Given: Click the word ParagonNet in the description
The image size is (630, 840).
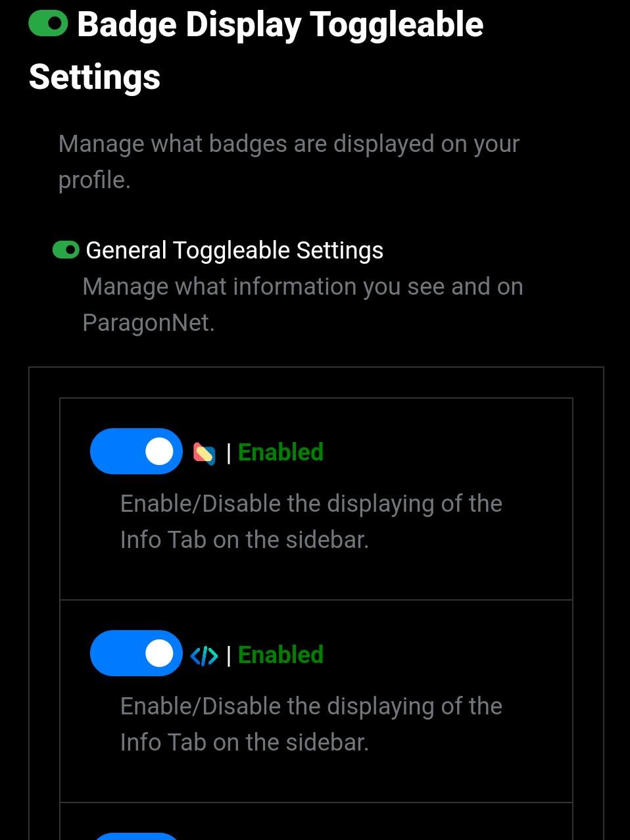Looking at the screenshot, I should click(x=148, y=323).
